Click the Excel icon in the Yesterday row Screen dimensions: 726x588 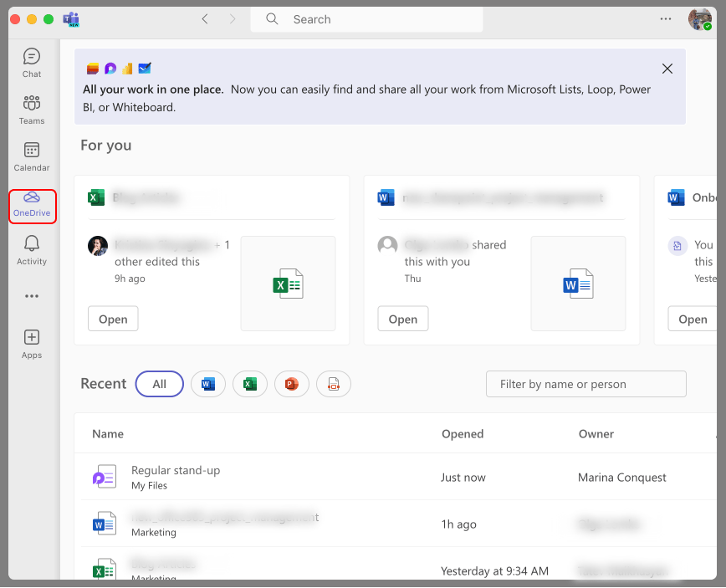tap(105, 570)
